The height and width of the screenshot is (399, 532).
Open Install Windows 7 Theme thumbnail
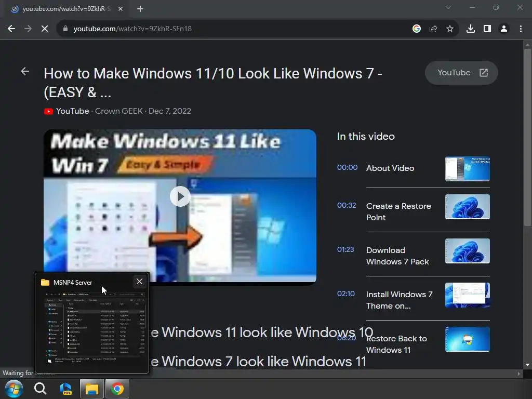(x=468, y=295)
